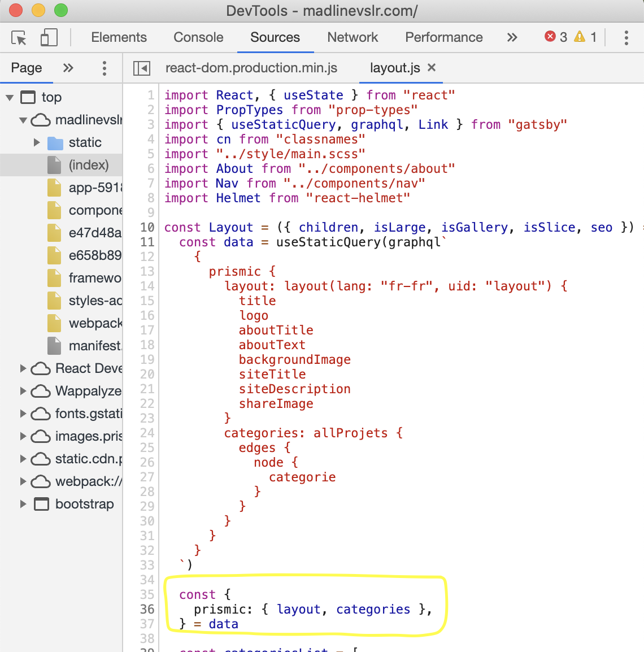Expand the bootstrap frame node
The height and width of the screenshot is (652, 644).
23,504
